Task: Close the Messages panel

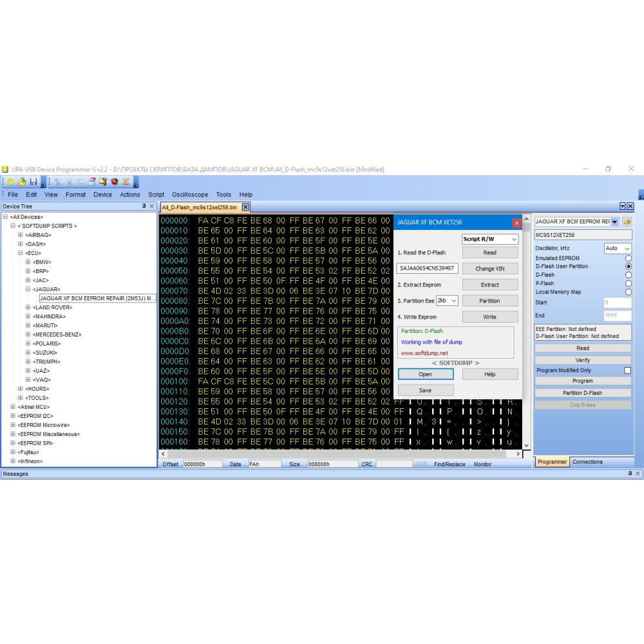Action: (638, 473)
